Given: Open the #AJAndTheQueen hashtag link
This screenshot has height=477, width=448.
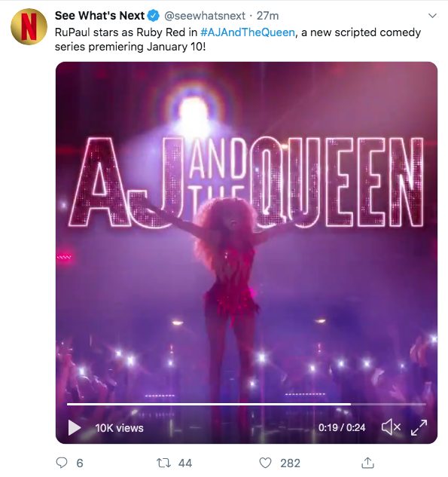Looking at the screenshot, I should 248,32.
